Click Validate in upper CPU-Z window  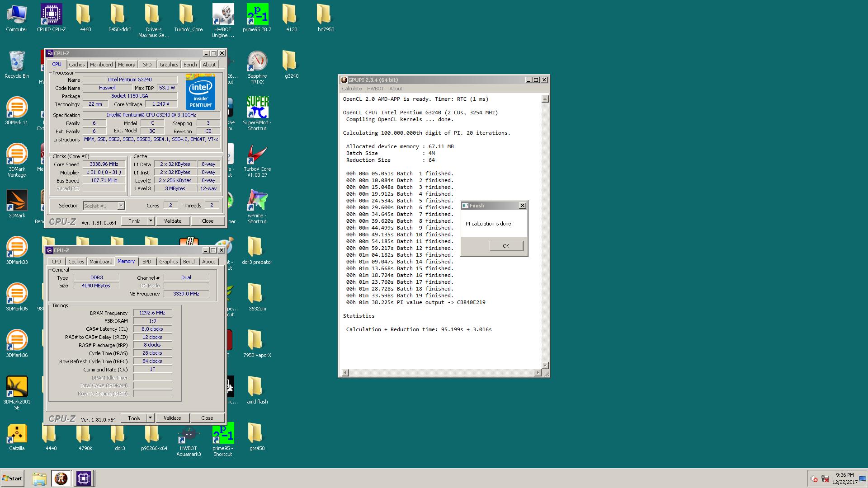173,221
